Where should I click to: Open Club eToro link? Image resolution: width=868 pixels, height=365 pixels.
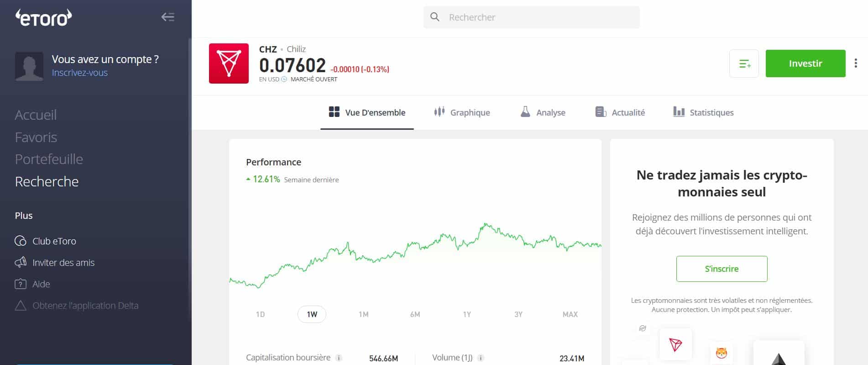click(54, 241)
